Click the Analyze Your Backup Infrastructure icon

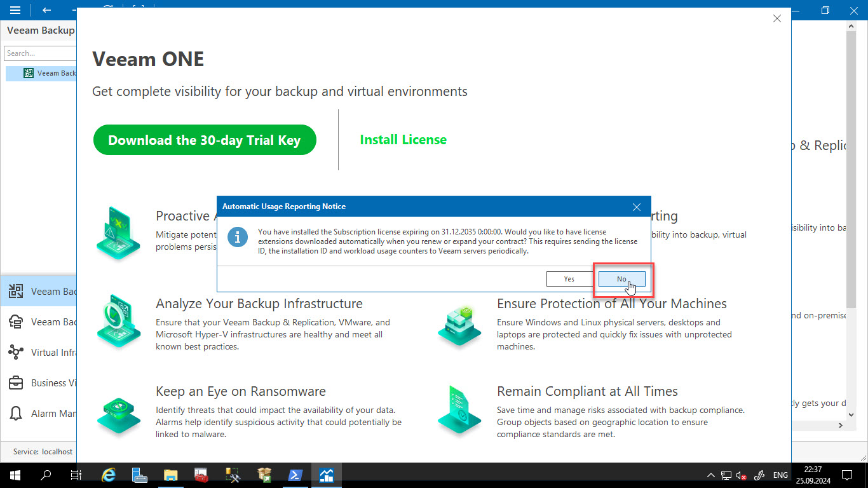(119, 321)
